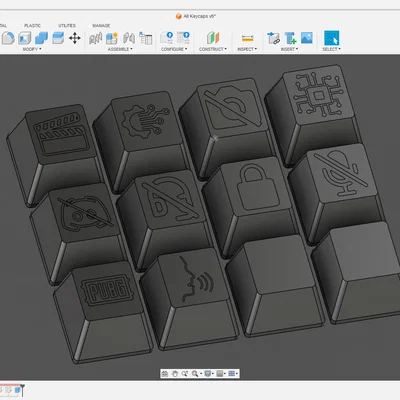This screenshot has width=400, height=400.
Task: Open the Viewports grid icon
Action: [x=231, y=374]
